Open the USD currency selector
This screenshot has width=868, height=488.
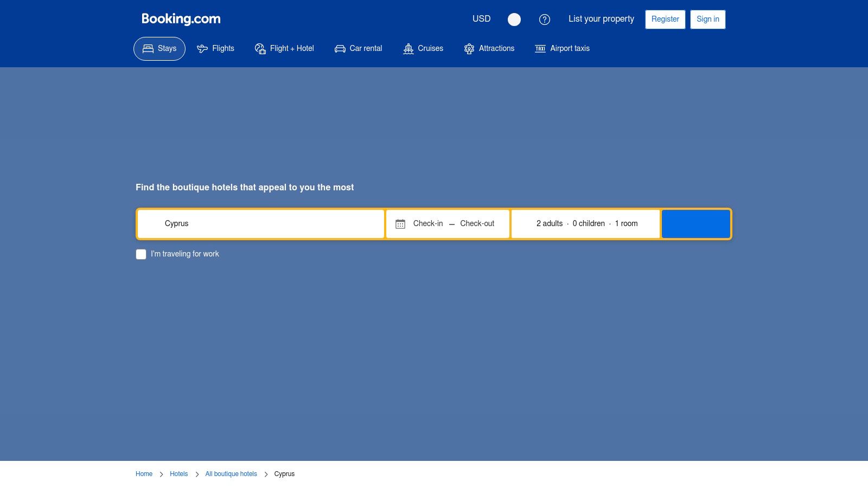tap(481, 19)
